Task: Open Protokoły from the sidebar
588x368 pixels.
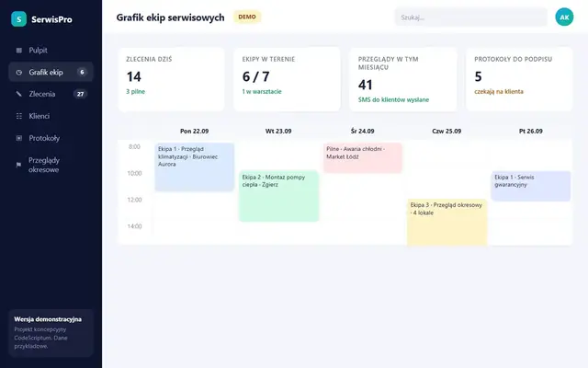Action: tap(51, 138)
